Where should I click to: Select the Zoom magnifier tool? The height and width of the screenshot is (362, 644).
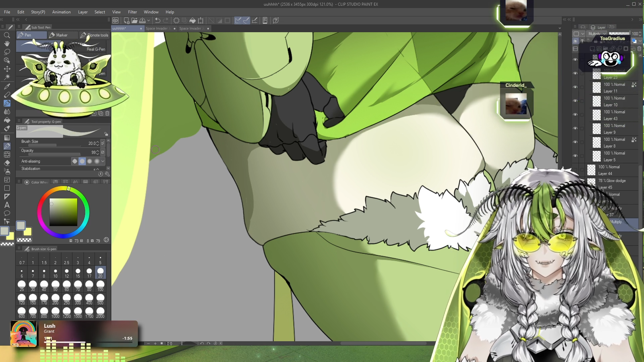tap(7, 35)
